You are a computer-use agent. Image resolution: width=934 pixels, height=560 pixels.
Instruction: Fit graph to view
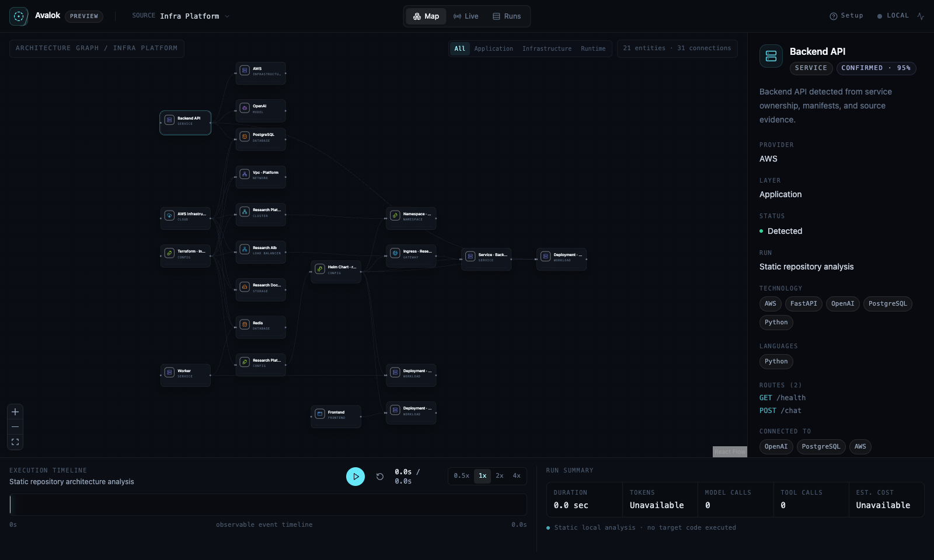pyautogui.click(x=15, y=442)
